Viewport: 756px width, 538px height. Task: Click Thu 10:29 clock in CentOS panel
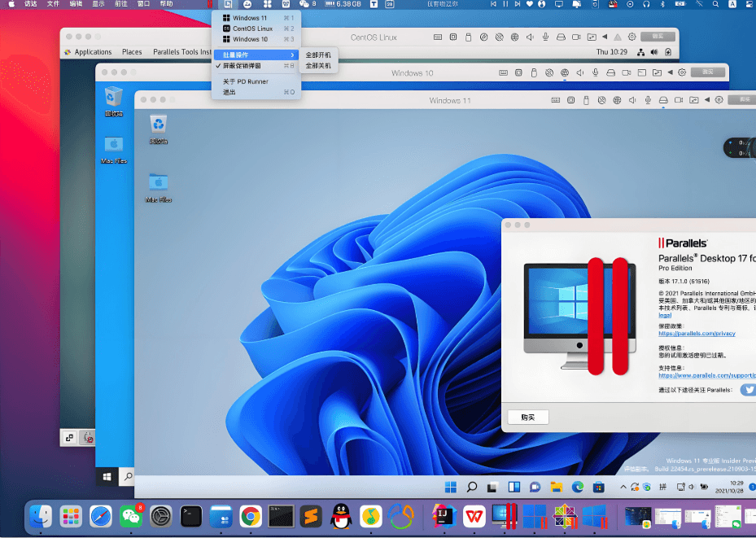coord(611,52)
